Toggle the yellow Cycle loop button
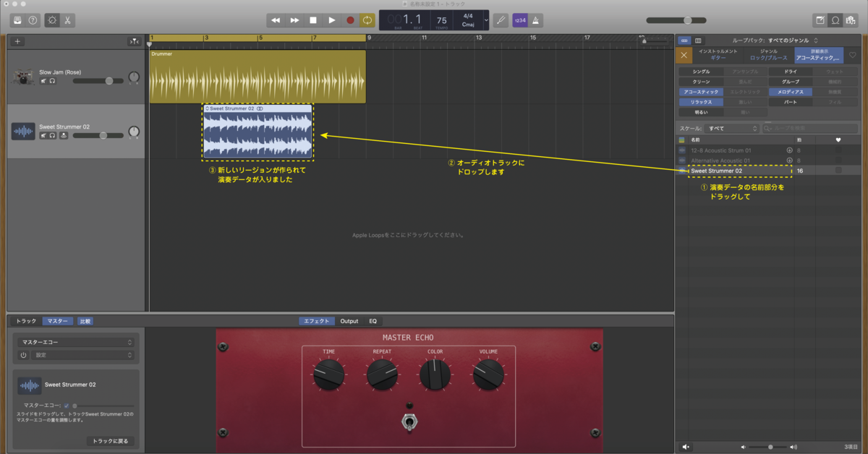The width and height of the screenshot is (868, 454). click(368, 20)
